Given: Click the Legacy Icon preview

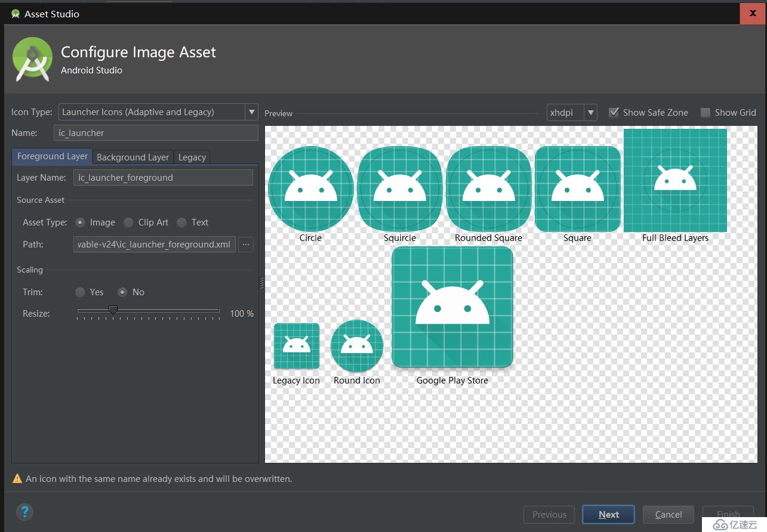Looking at the screenshot, I should [297, 347].
